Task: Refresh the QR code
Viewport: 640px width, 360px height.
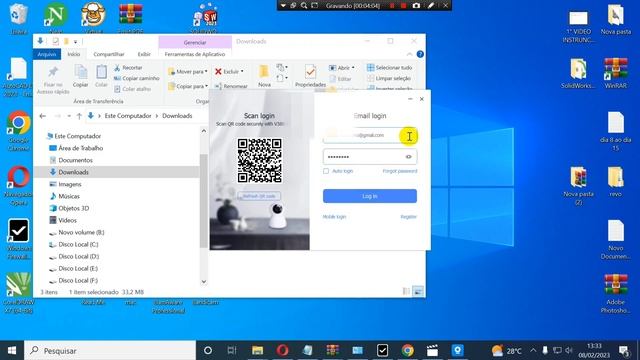Action: point(259,196)
